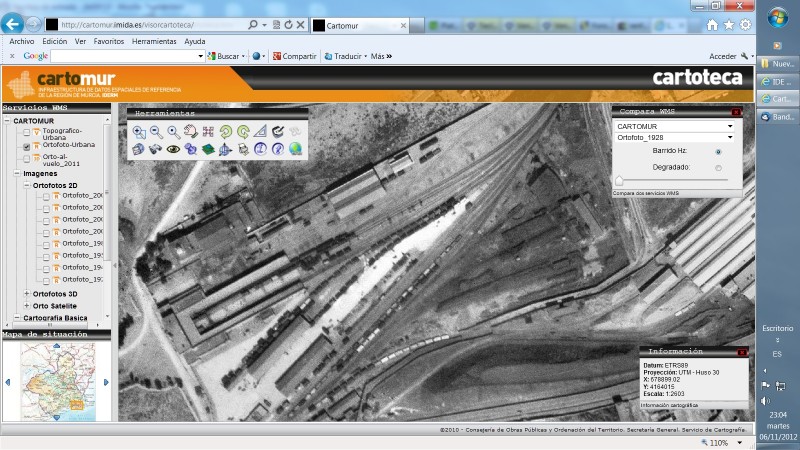Open the green layers stack tool
The height and width of the screenshot is (450, 800).
[208, 149]
